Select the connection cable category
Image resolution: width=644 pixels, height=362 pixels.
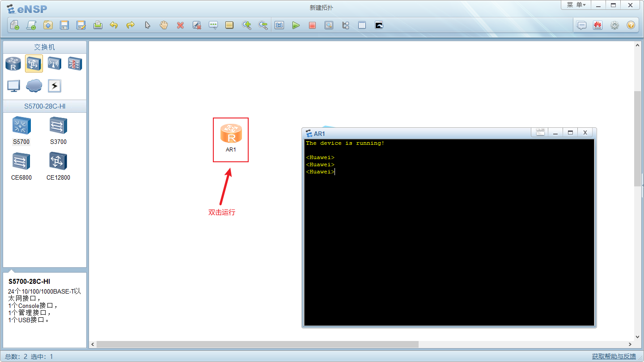pos(55,85)
